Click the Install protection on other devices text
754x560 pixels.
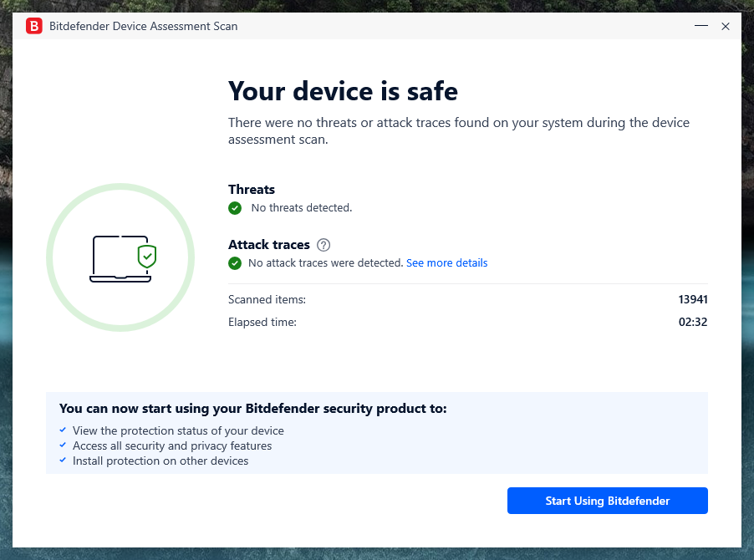[160, 461]
